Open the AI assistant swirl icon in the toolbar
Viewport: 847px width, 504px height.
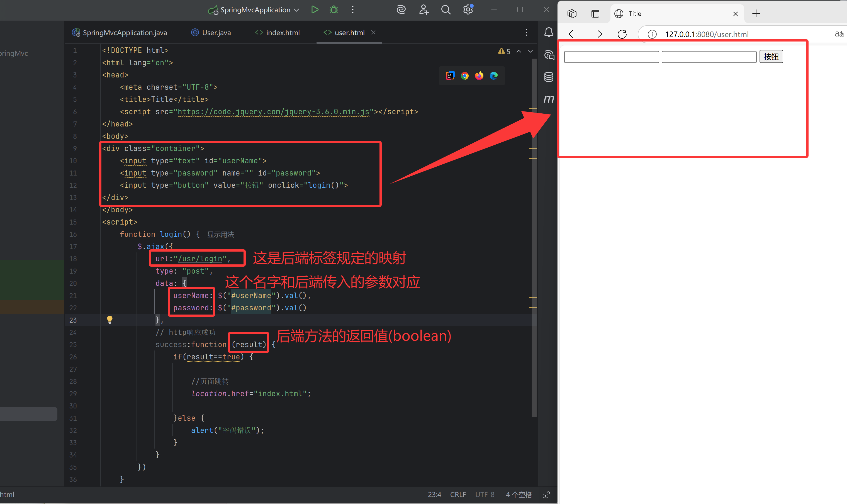pyautogui.click(x=401, y=9)
